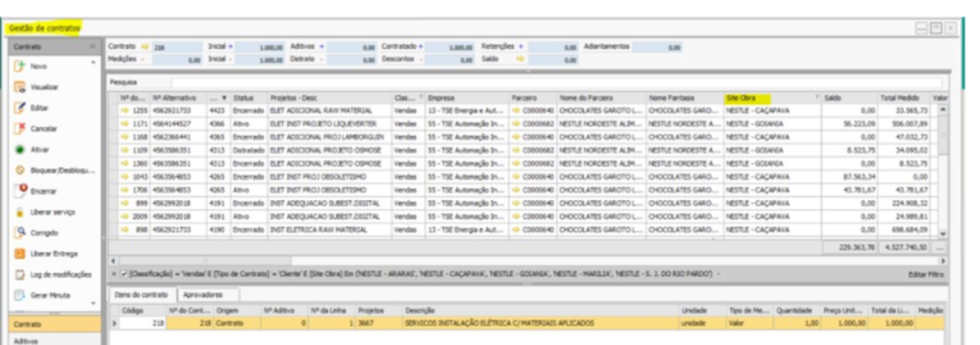This screenshot has height=345, width=980.
Task: Click the Corrigido command icon
Action: click(19, 233)
